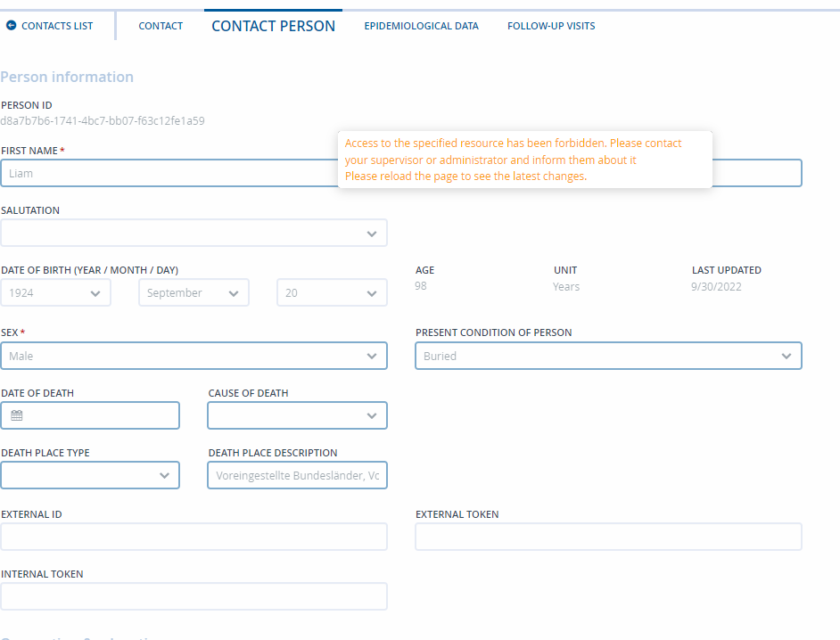840x640 pixels.
Task: Expand Present Condition of Person dropdown
Action: 608,356
